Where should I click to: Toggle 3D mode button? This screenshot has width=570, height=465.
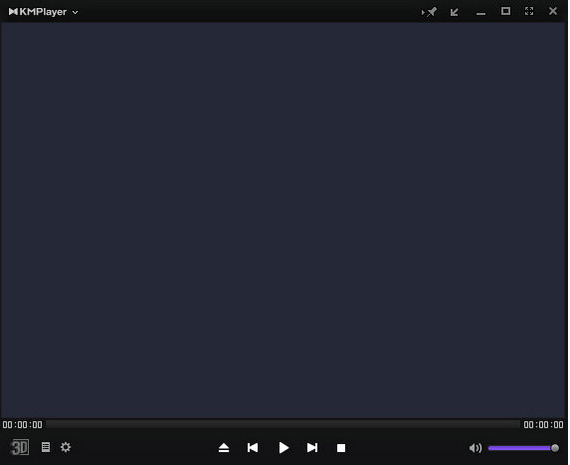pyautogui.click(x=20, y=447)
